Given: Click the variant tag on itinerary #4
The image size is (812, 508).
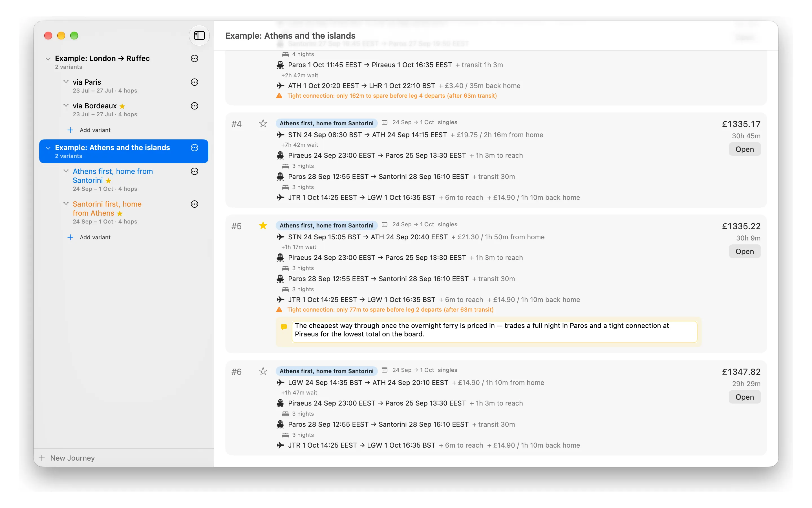Looking at the screenshot, I should (326, 123).
